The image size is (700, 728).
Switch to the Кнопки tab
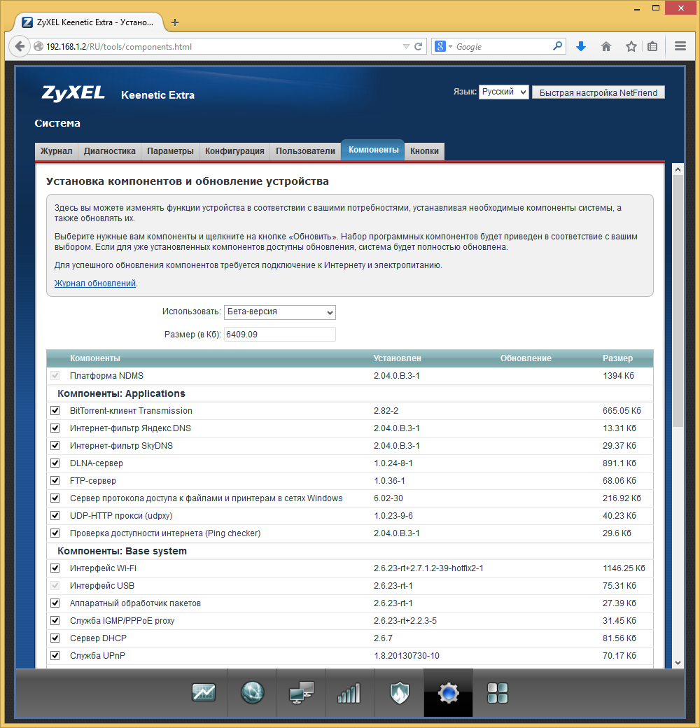coord(424,151)
